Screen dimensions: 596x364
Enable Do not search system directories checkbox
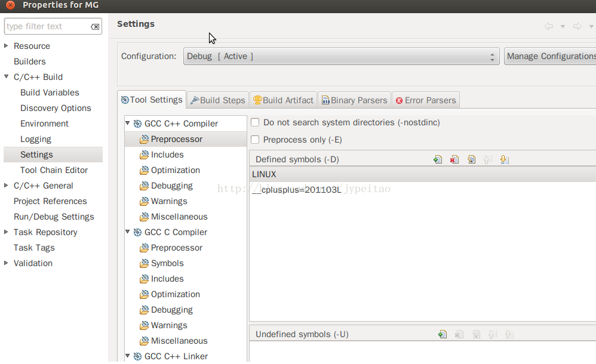click(x=255, y=122)
